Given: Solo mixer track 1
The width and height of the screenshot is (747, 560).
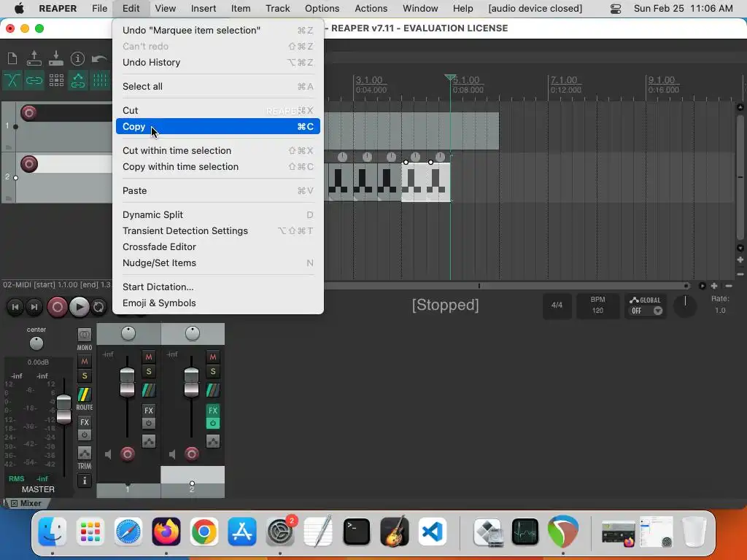Looking at the screenshot, I should pyautogui.click(x=149, y=371).
